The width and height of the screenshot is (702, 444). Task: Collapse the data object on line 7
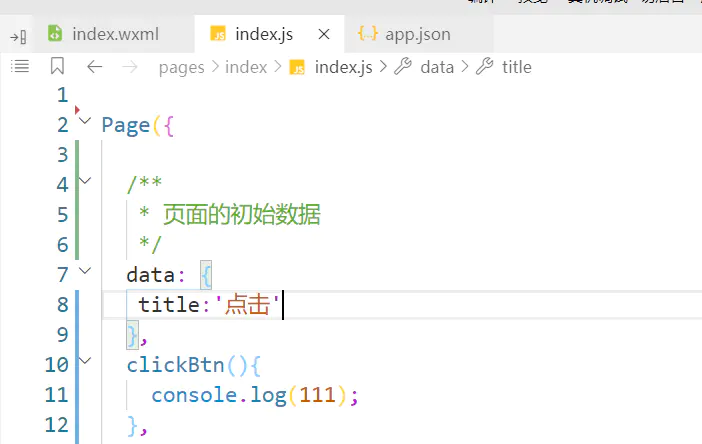[85, 270]
